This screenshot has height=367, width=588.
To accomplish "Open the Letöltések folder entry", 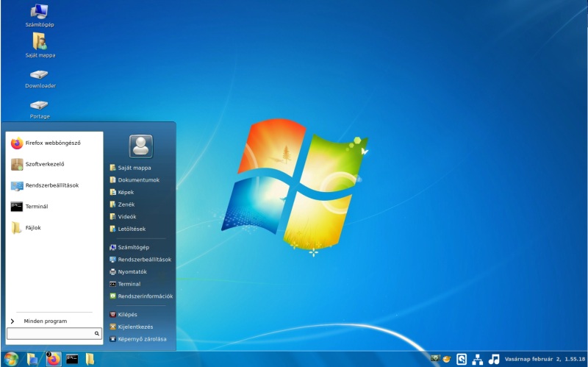I will tap(127, 229).
